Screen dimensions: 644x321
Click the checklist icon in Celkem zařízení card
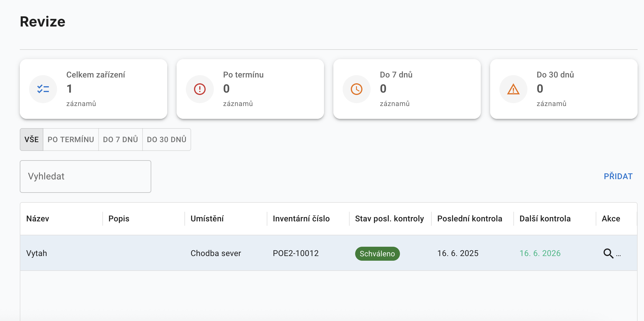(43, 89)
